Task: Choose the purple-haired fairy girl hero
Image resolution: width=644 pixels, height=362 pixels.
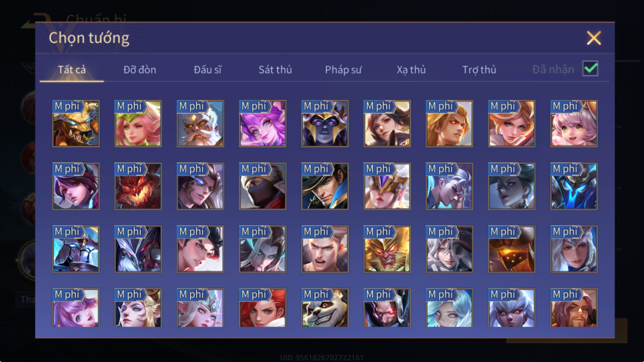Action: [x=263, y=124]
